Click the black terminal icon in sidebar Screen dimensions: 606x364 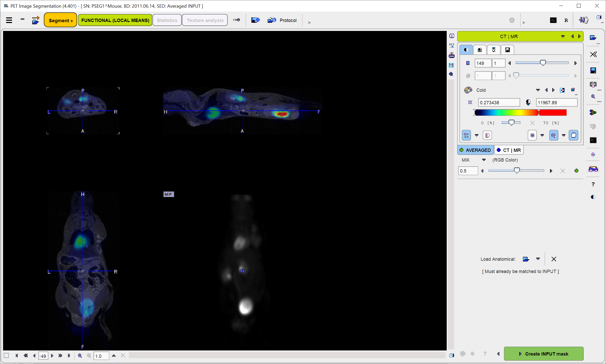[x=593, y=140]
